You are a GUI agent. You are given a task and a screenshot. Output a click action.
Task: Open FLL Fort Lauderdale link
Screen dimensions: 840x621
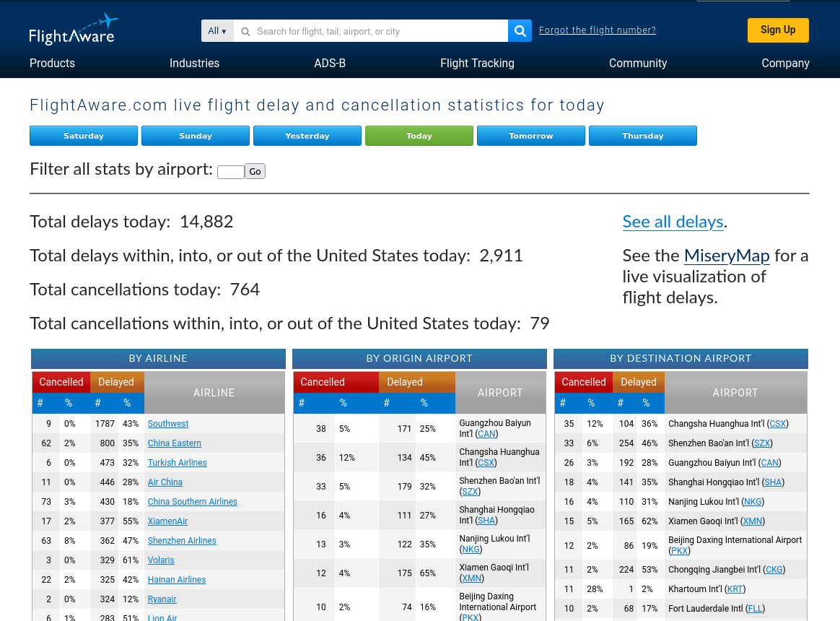755,609
